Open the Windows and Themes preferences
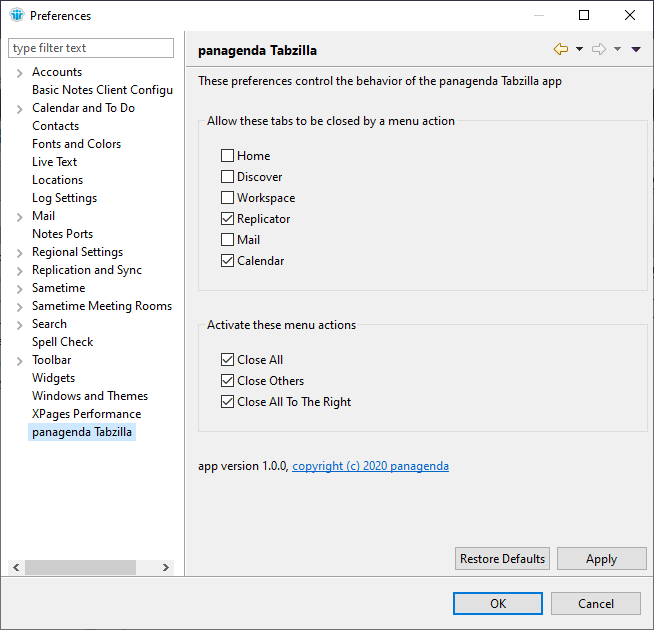 [89, 396]
